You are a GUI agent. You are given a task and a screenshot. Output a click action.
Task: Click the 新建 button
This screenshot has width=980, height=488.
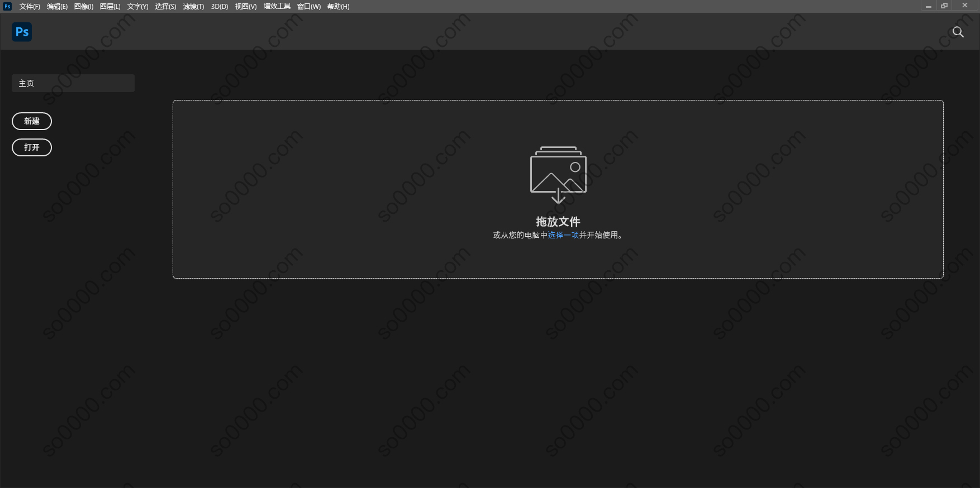tap(32, 121)
